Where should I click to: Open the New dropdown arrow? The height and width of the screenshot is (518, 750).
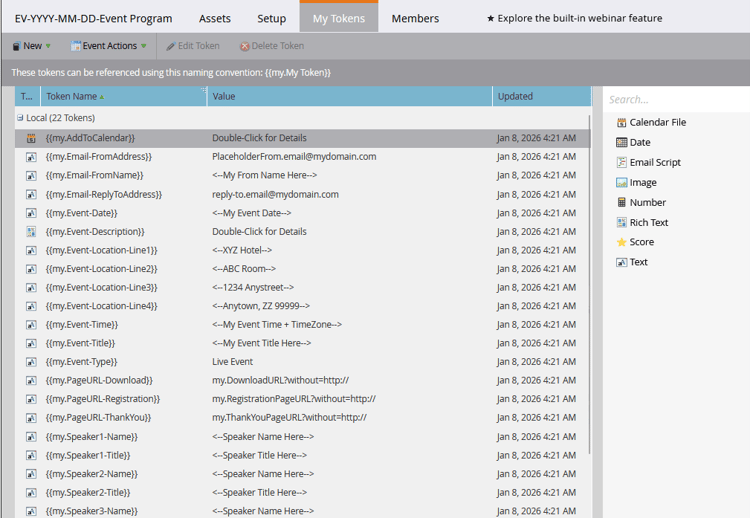coord(48,46)
